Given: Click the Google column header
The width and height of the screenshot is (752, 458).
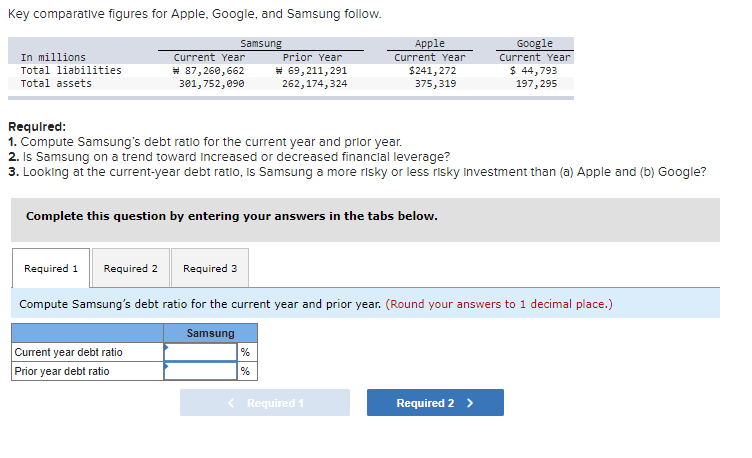Looking at the screenshot, I should [535, 44].
